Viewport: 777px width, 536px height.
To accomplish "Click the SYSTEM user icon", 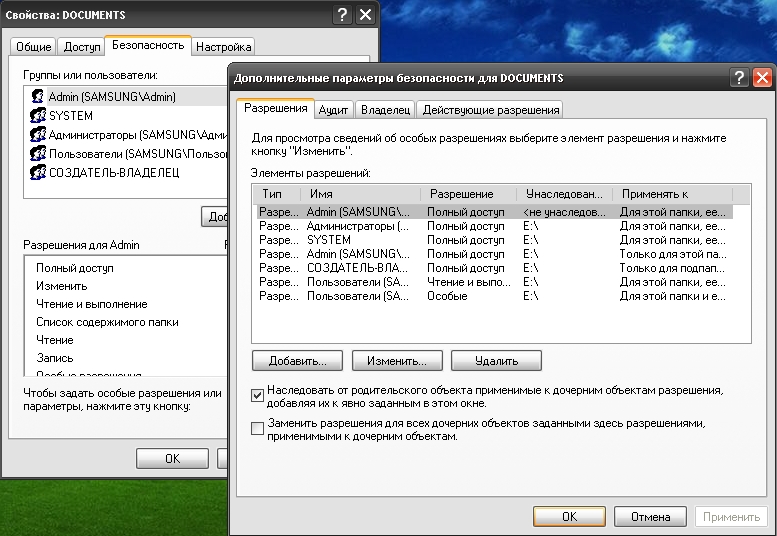I will (38, 116).
